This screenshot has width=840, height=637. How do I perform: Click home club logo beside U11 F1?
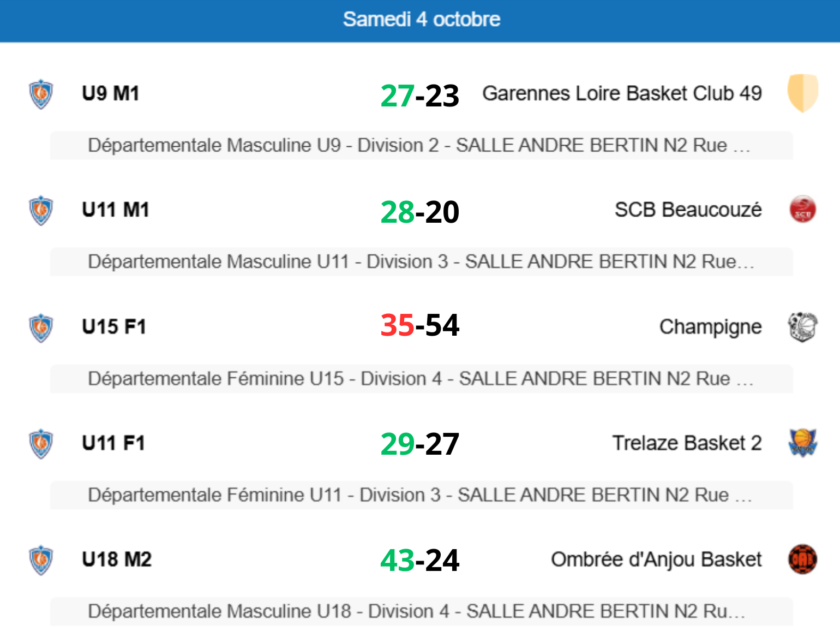(41, 444)
